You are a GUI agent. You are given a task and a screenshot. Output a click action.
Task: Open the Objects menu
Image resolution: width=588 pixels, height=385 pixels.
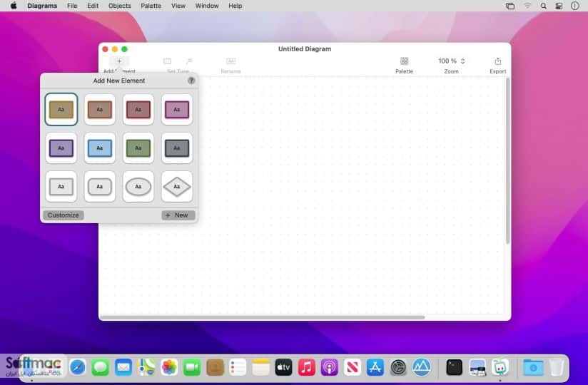coord(120,6)
